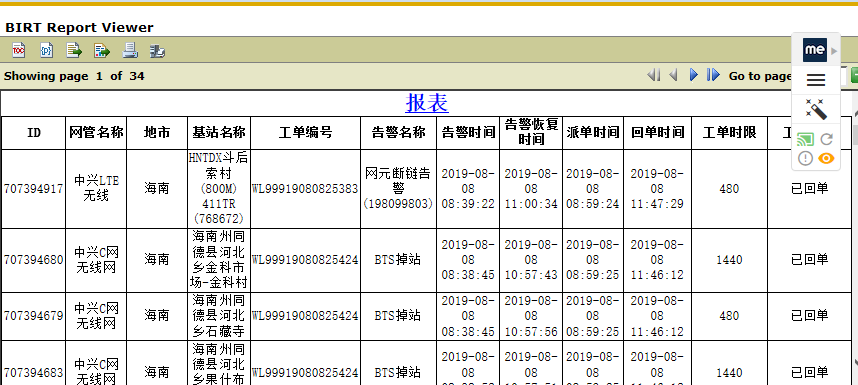Click the 工单编号 column header
The width and height of the screenshot is (858, 385).
305,132
